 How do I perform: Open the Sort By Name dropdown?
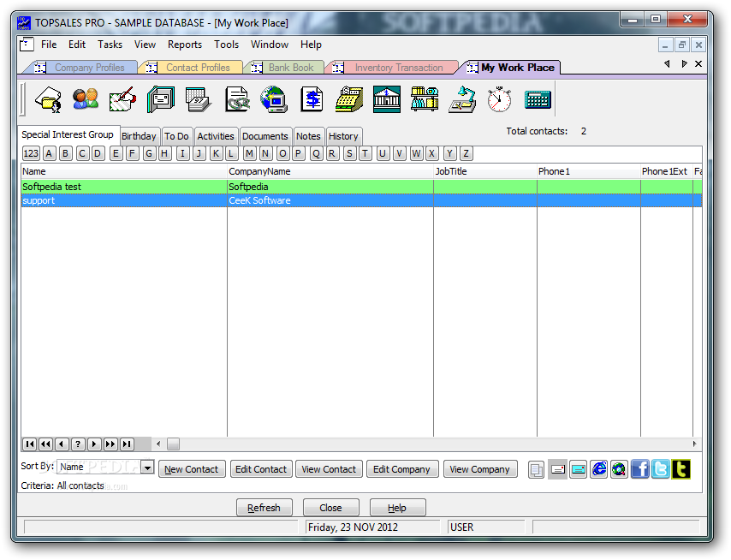pos(147,467)
